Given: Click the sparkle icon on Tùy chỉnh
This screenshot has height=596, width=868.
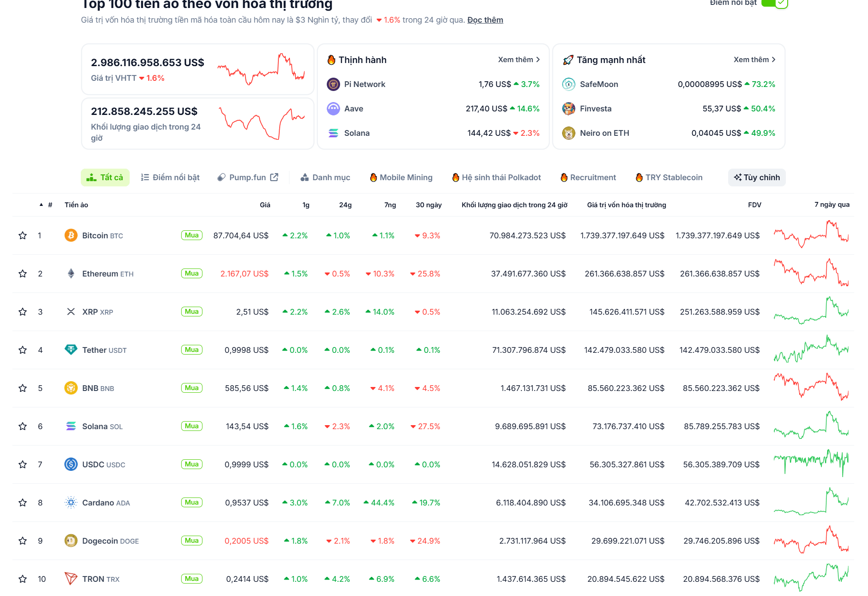Looking at the screenshot, I should [738, 177].
